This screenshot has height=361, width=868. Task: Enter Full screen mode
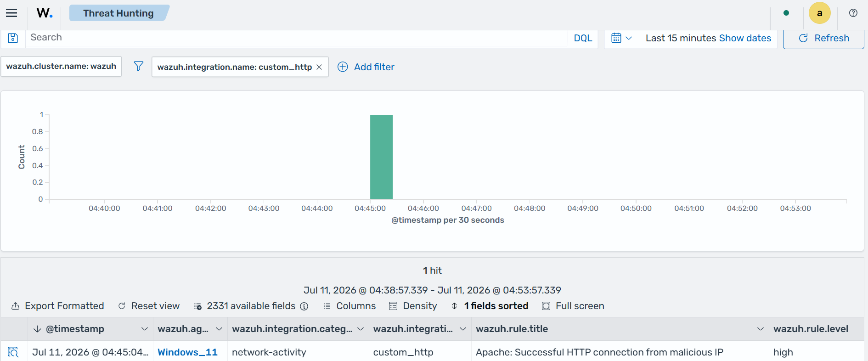click(x=573, y=306)
